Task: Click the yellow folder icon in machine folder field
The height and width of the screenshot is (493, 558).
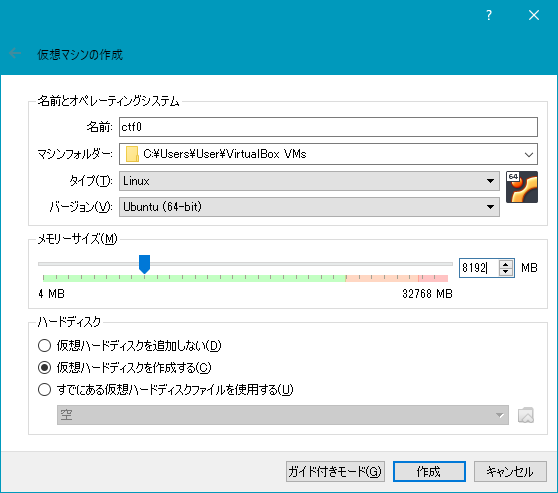Action: click(132, 154)
